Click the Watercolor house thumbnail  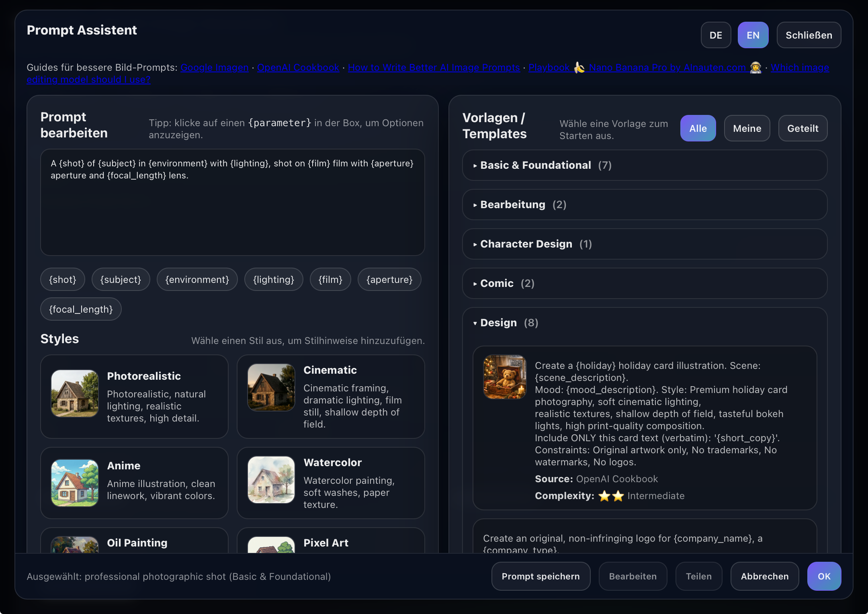(271, 480)
